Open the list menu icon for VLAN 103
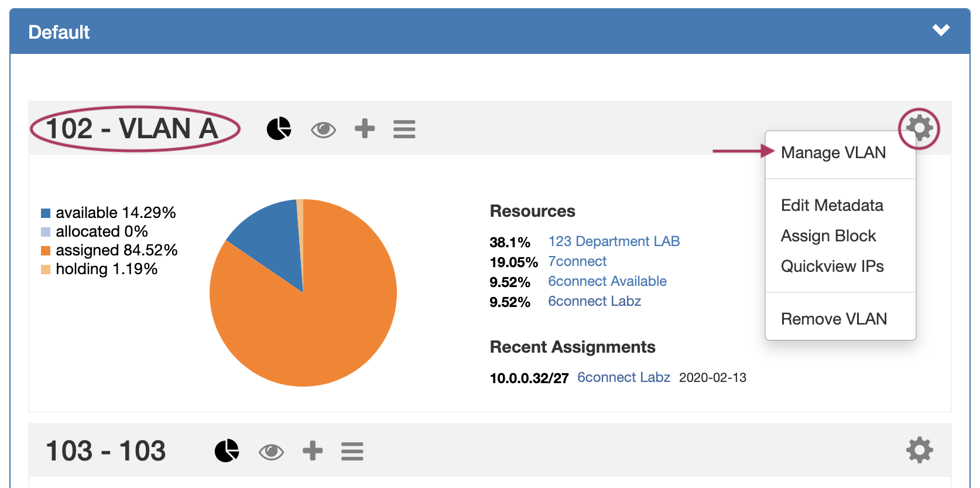 click(352, 451)
